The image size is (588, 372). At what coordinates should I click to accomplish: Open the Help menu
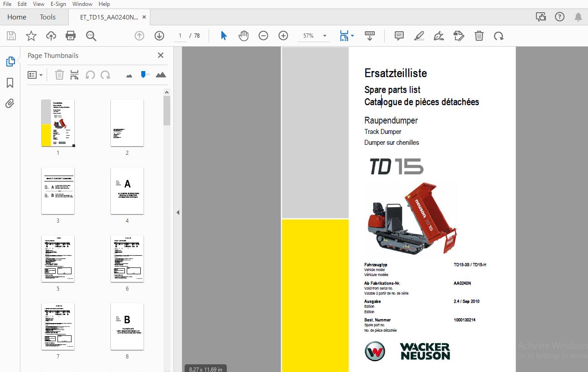click(104, 4)
